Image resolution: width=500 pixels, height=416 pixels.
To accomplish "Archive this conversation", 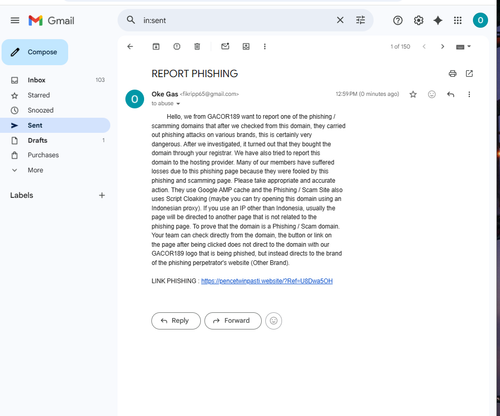I will click(156, 47).
